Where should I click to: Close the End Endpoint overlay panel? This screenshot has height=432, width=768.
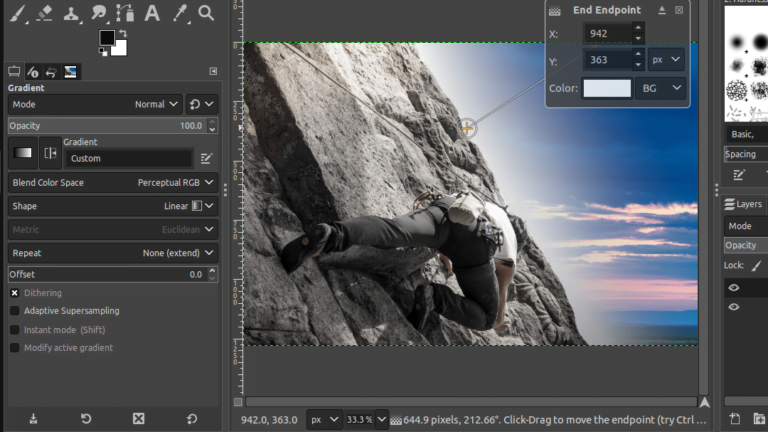(x=679, y=10)
